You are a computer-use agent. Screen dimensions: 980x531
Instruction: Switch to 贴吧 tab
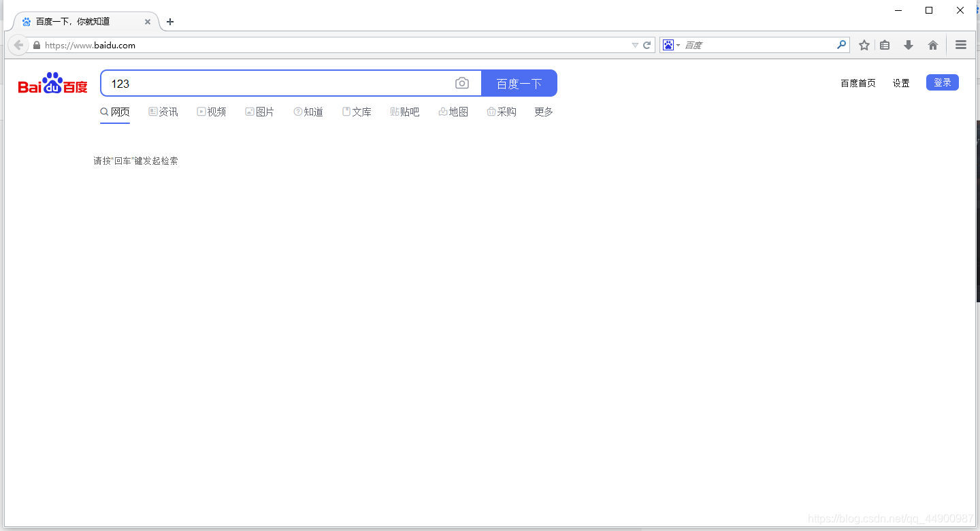click(x=405, y=112)
